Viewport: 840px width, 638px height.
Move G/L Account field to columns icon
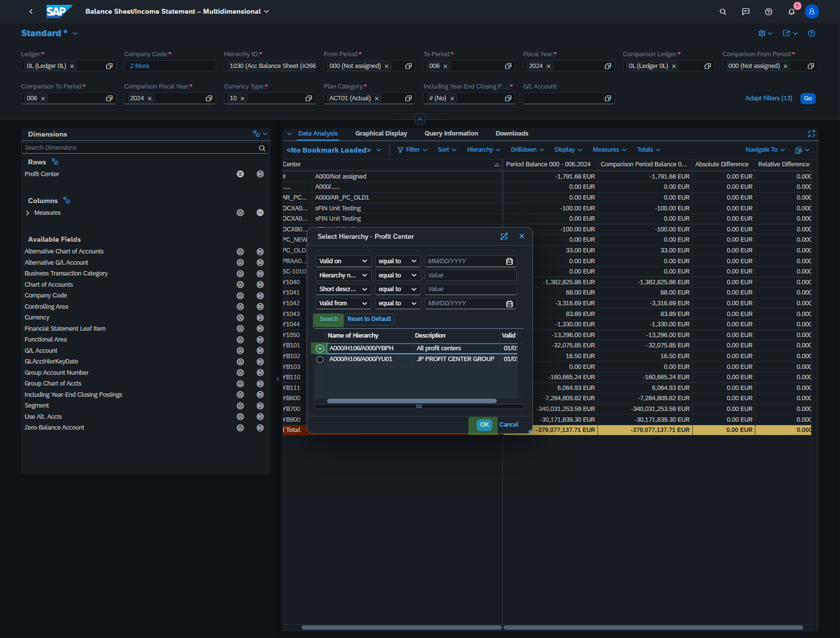point(260,351)
